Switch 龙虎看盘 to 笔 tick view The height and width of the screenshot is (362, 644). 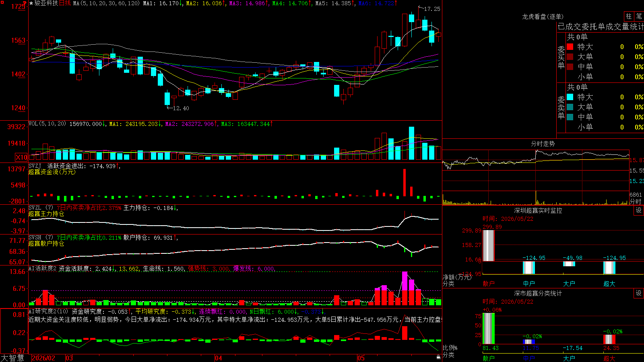[639, 16]
